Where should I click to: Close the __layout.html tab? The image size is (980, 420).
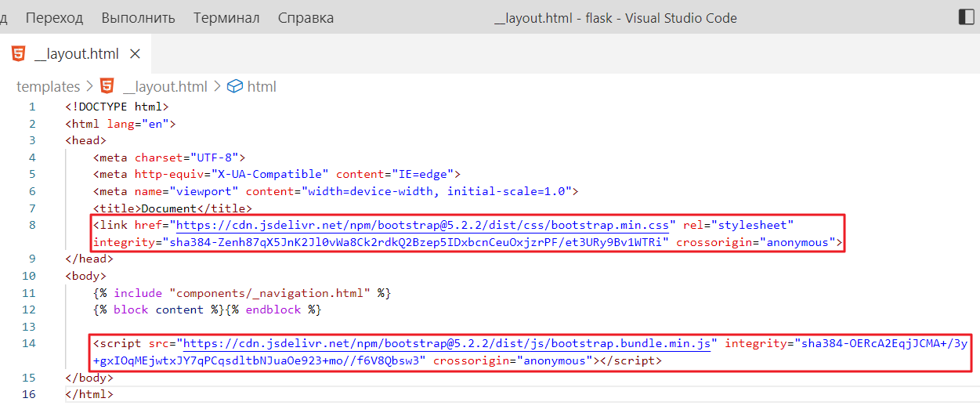point(135,54)
